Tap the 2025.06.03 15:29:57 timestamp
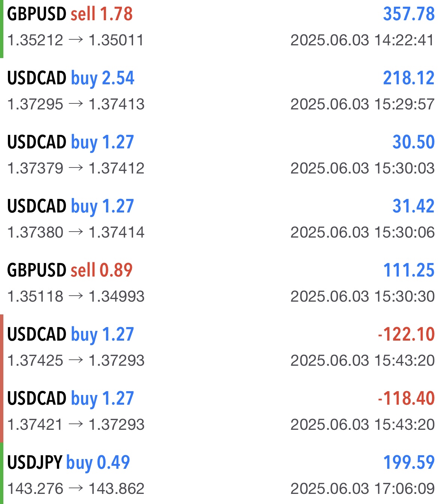The height and width of the screenshot is (504, 442). (362, 104)
